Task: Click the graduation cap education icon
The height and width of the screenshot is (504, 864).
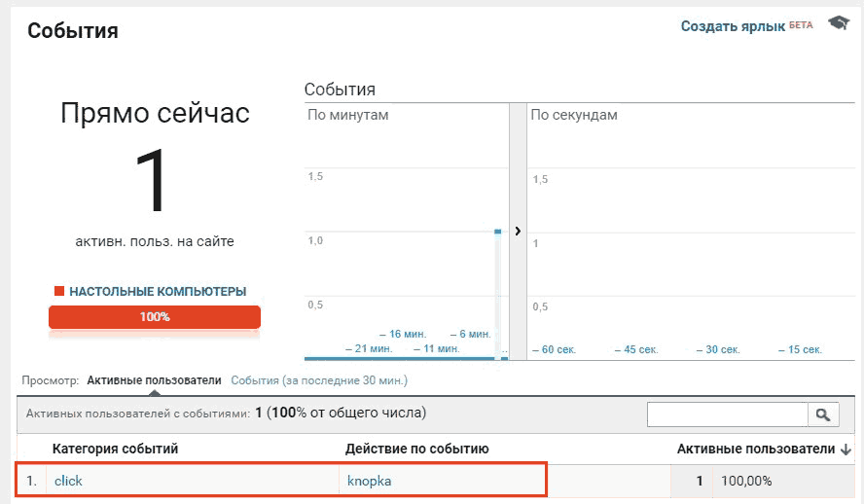Action: (x=839, y=23)
